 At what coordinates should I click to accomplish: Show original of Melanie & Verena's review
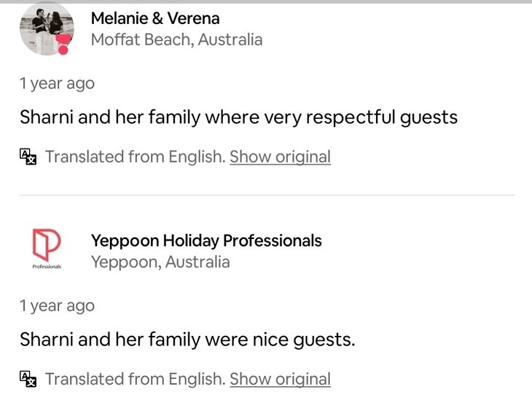[x=280, y=157]
